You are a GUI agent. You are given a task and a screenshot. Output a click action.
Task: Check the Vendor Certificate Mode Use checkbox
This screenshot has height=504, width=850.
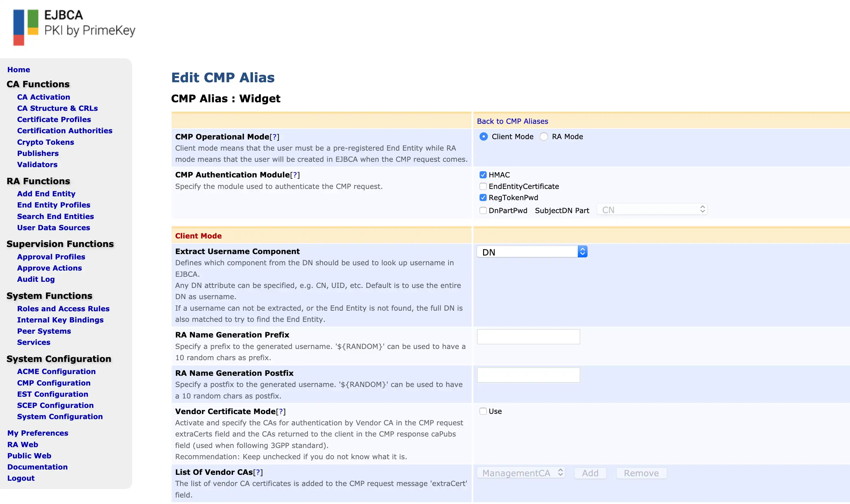[483, 411]
